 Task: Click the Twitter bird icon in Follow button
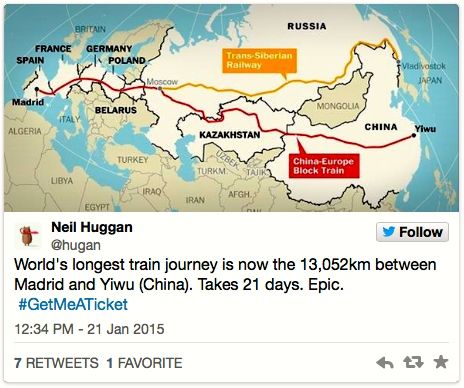coord(389,232)
